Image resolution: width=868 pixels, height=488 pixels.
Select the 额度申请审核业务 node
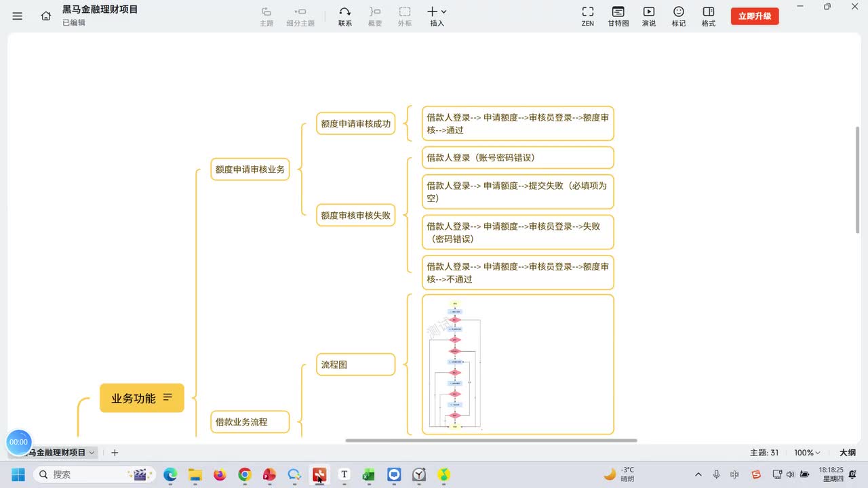(x=250, y=169)
